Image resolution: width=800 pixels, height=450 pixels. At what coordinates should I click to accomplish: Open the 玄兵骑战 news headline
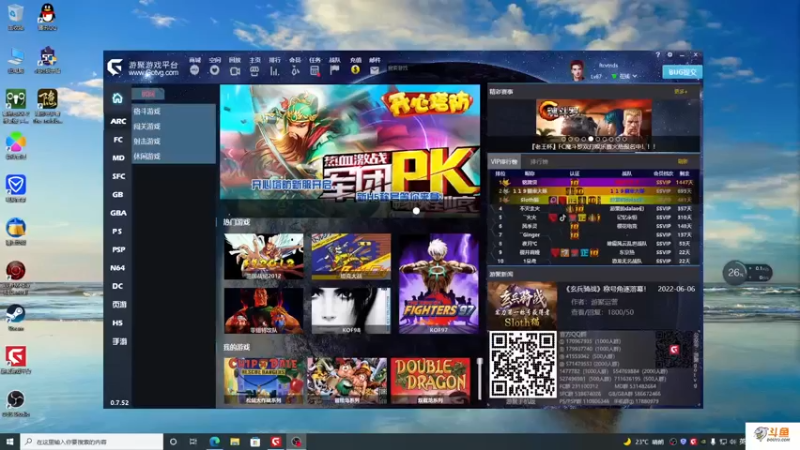coord(606,289)
